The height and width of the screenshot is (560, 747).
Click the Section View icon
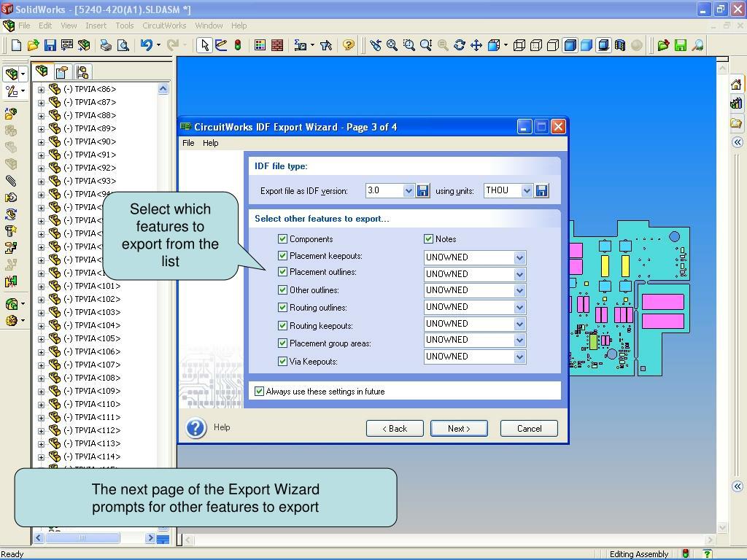pyautogui.click(x=620, y=45)
